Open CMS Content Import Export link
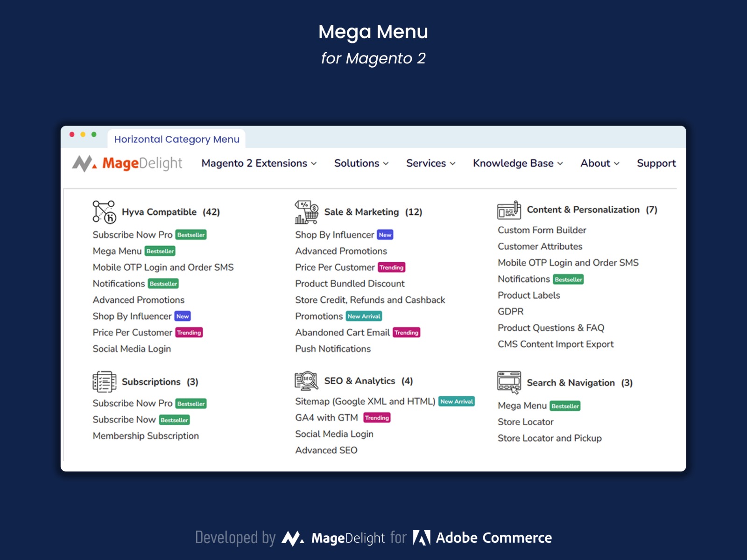 (556, 344)
